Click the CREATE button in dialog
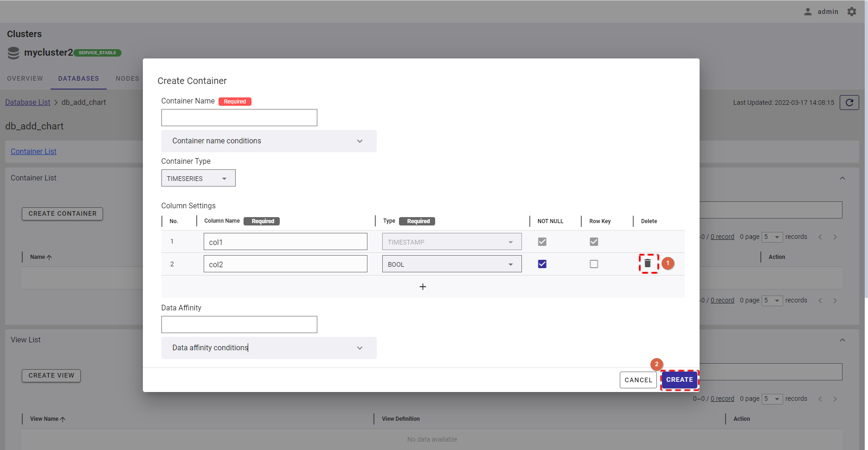 (679, 379)
